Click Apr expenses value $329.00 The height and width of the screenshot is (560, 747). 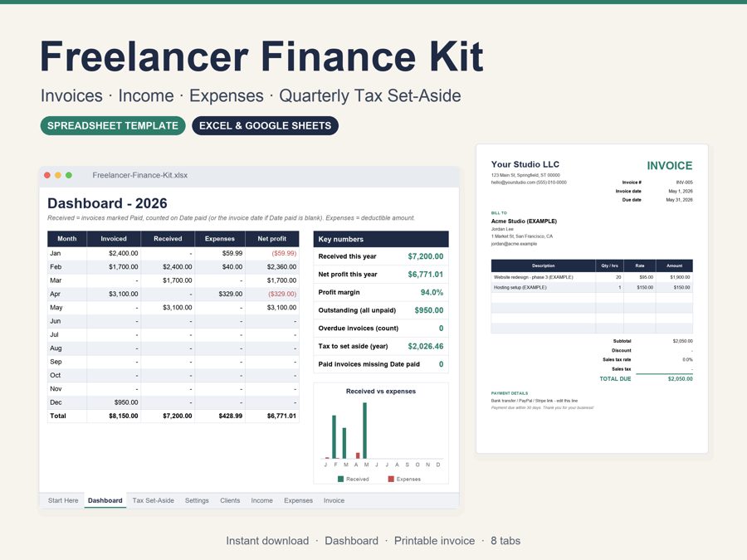click(x=231, y=294)
